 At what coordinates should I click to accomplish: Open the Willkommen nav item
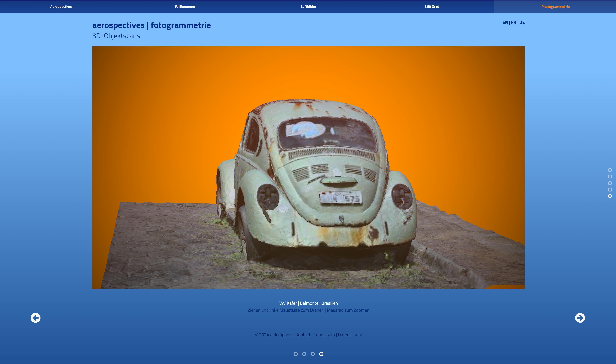point(185,7)
